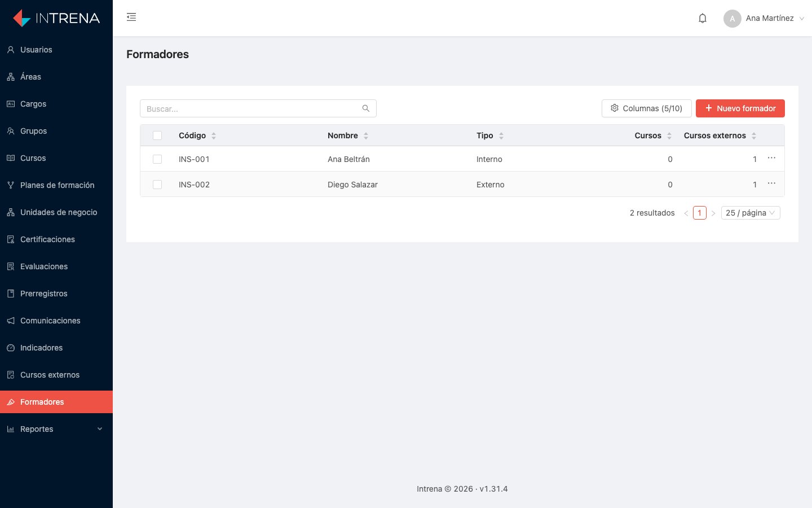The image size is (812, 508).
Task: Open notifications via the bell icon
Action: coord(703,18)
